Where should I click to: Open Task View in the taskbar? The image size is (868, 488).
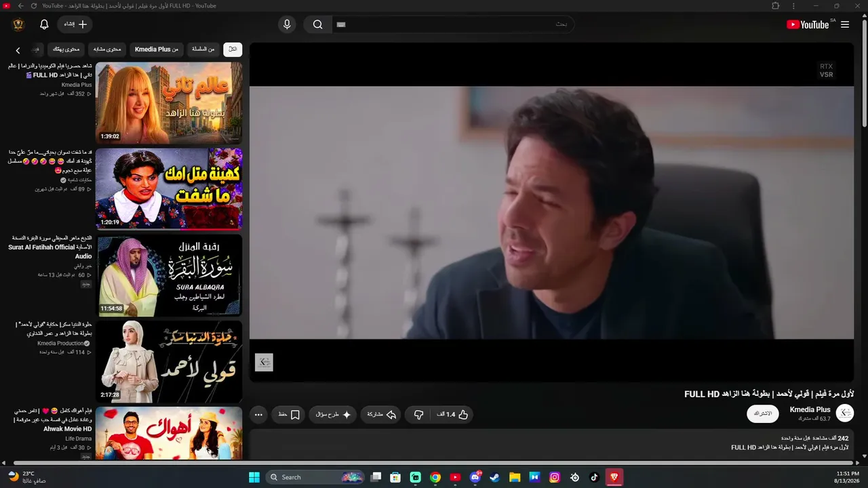click(x=376, y=477)
